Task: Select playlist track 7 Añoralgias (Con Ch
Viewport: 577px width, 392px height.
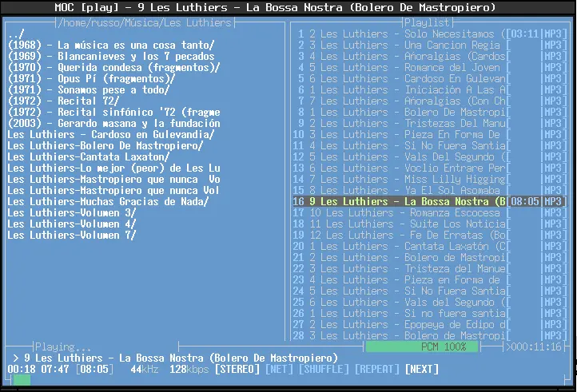Action: [429, 101]
